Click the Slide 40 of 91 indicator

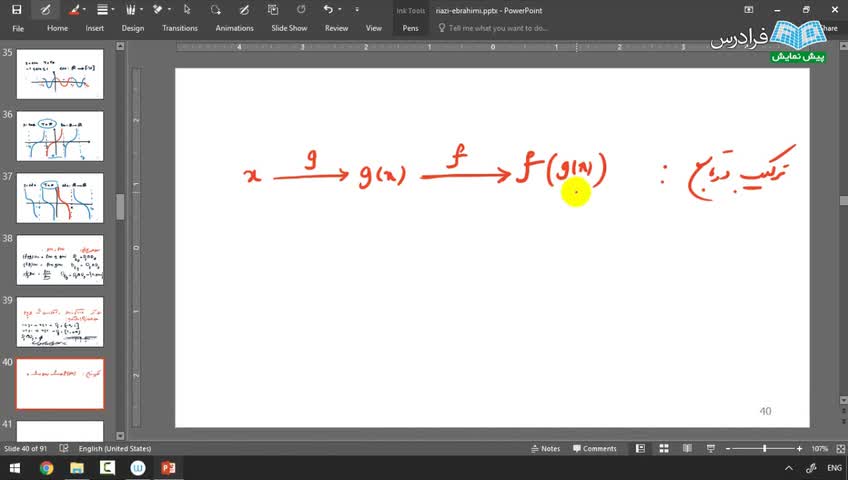[25, 449]
